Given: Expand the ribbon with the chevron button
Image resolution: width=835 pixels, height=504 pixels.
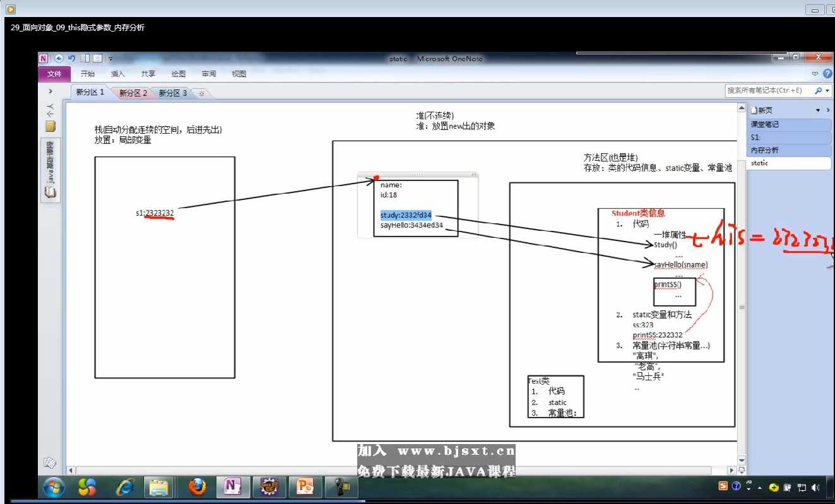Looking at the screenshot, I should 815,74.
